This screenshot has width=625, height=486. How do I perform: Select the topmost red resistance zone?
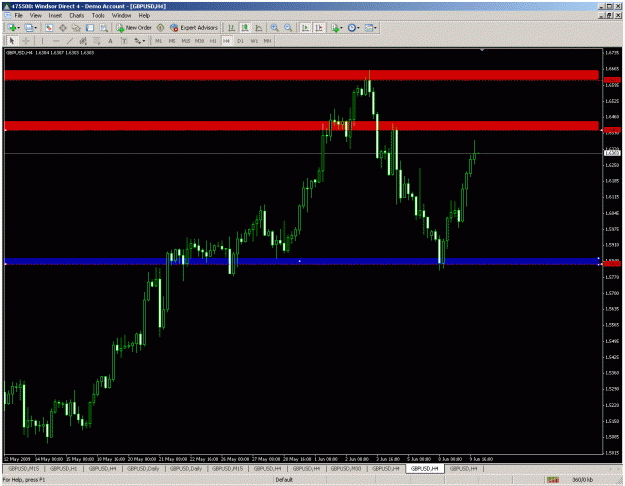pyautogui.click(x=302, y=75)
